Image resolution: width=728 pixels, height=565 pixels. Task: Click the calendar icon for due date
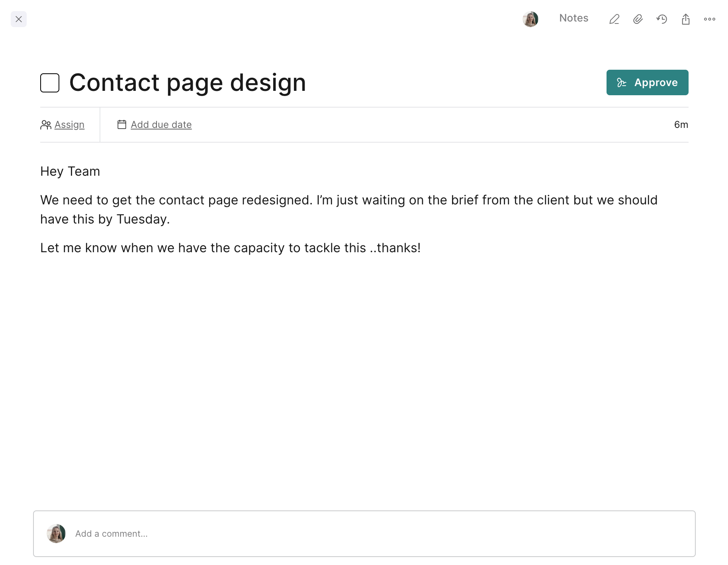(x=122, y=125)
